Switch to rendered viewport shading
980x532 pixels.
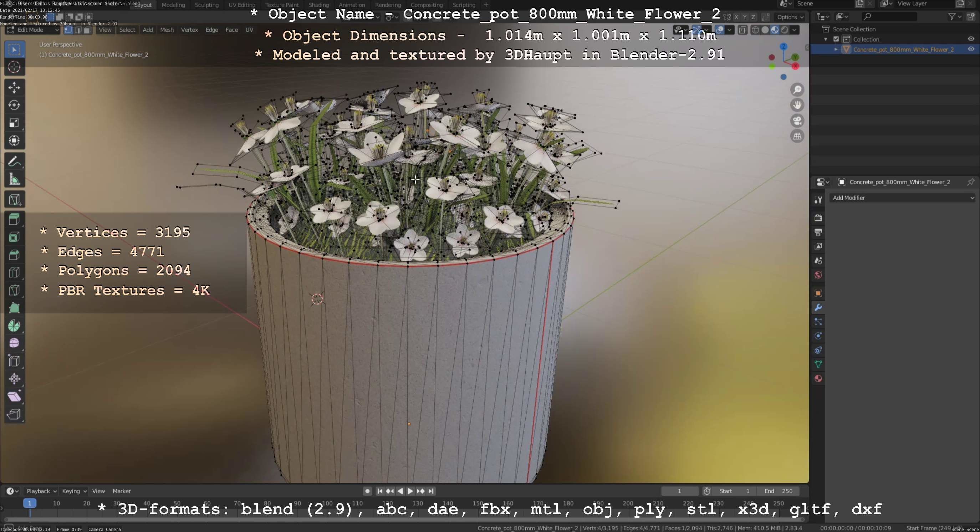[x=785, y=30]
